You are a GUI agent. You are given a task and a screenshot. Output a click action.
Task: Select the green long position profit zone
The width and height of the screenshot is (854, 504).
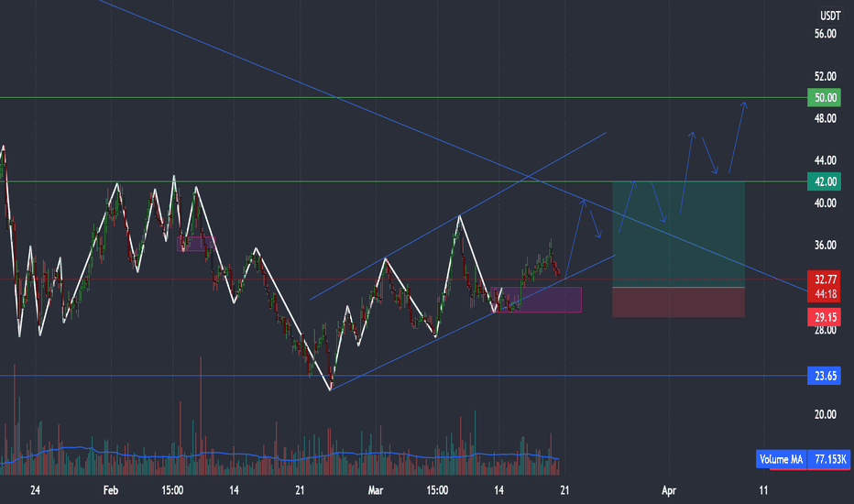(x=679, y=235)
